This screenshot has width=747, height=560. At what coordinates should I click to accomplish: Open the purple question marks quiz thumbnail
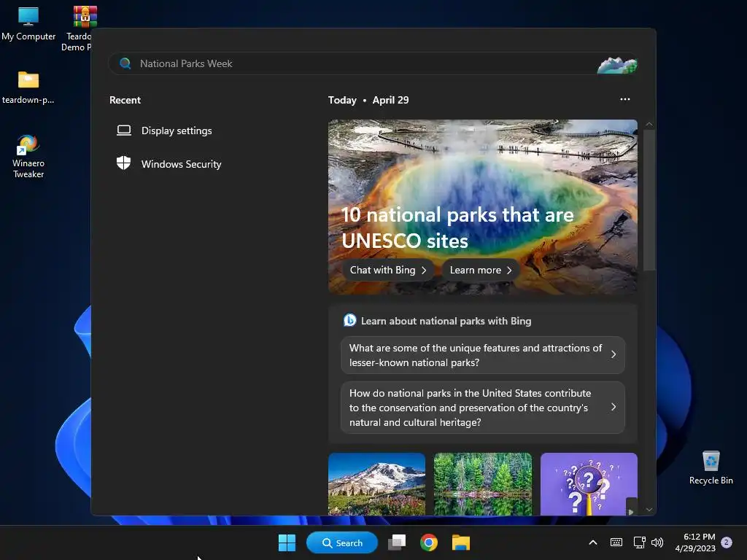(589, 484)
